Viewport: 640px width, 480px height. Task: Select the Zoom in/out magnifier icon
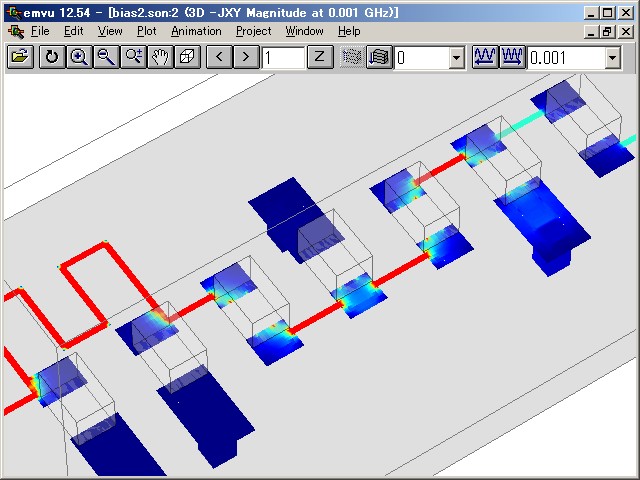pos(133,57)
